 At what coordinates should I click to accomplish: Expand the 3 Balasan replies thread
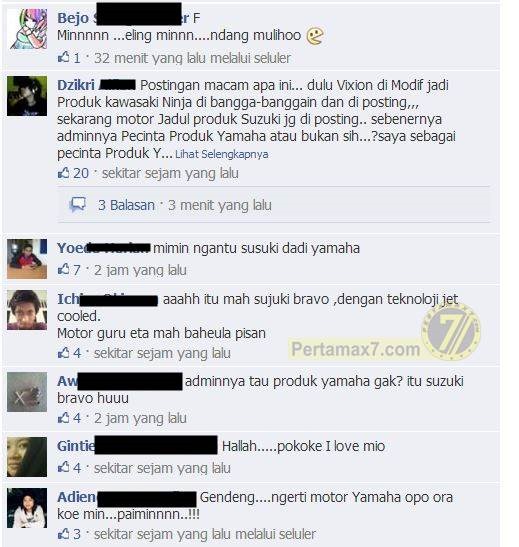(126, 205)
